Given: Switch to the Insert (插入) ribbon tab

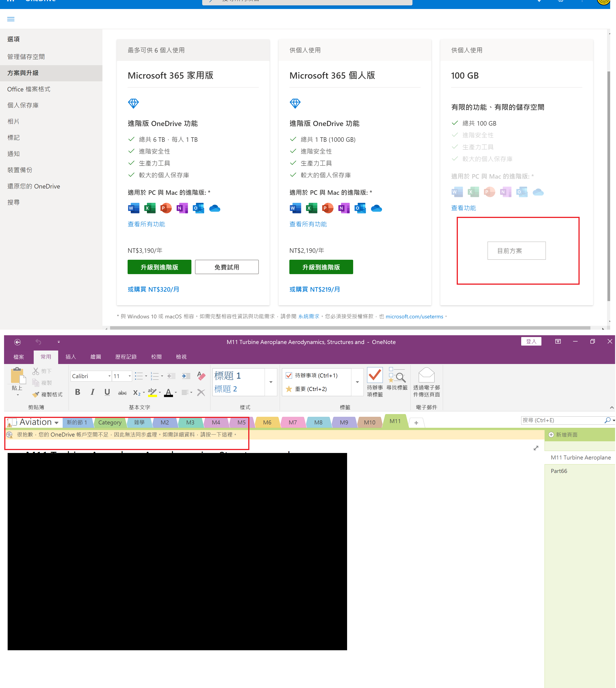Looking at the screenshot, I should coord(70,357).
